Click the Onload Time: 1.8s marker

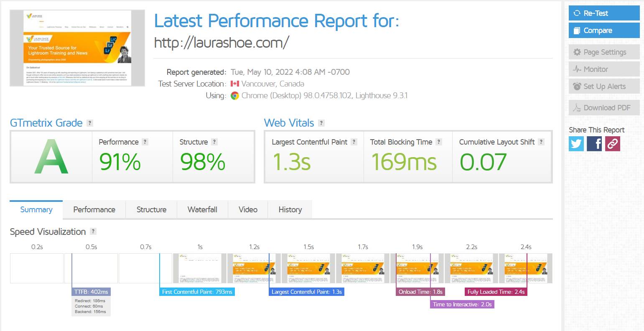click(420, 292)
